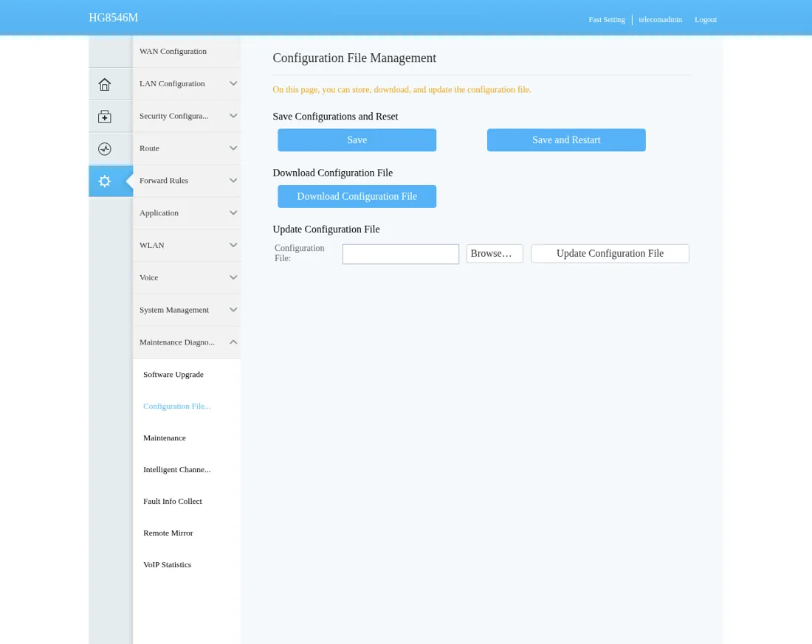Screen dimensions: 812x644
Task: Expand the WLAN menu chevron
Action: tap(233, 246)
